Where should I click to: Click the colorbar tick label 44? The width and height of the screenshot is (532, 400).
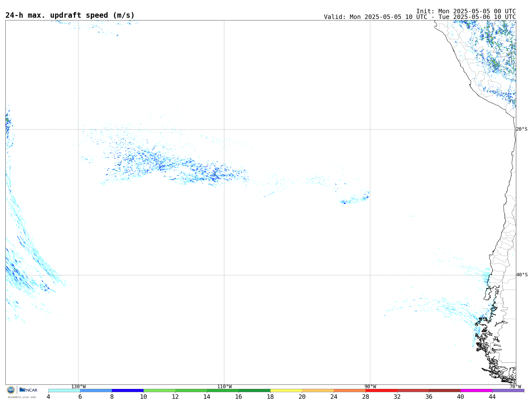(492, 397)
